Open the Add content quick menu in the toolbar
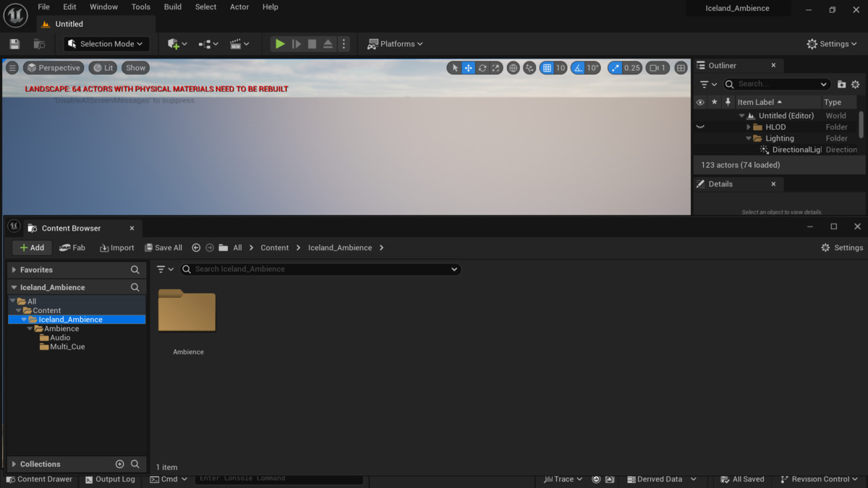 [177, 44]
